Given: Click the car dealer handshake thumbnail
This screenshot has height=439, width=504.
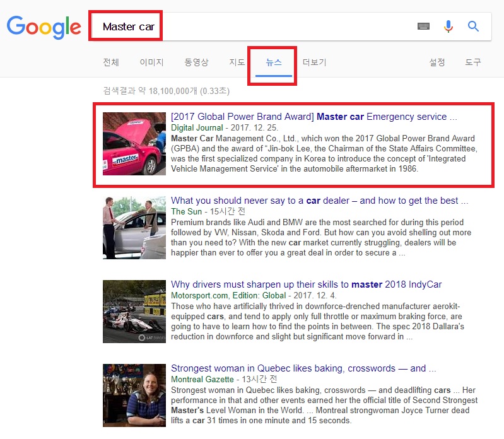Looking at the screenshot, I should [x=134, y=228].
